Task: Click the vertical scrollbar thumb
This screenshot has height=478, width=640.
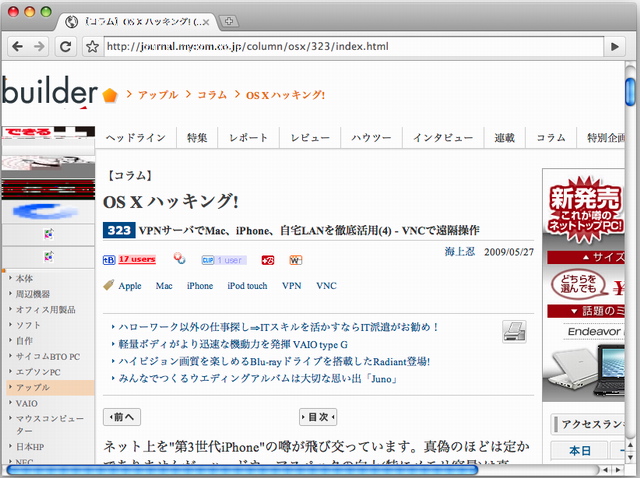Action: point(630,92)
